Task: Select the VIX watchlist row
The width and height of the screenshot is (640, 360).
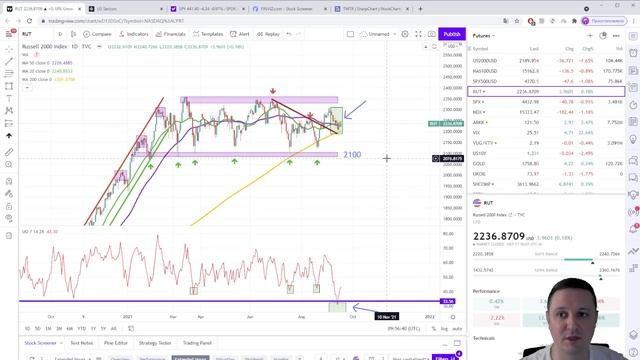Action: pyautogui.click(x=546, y=133)
